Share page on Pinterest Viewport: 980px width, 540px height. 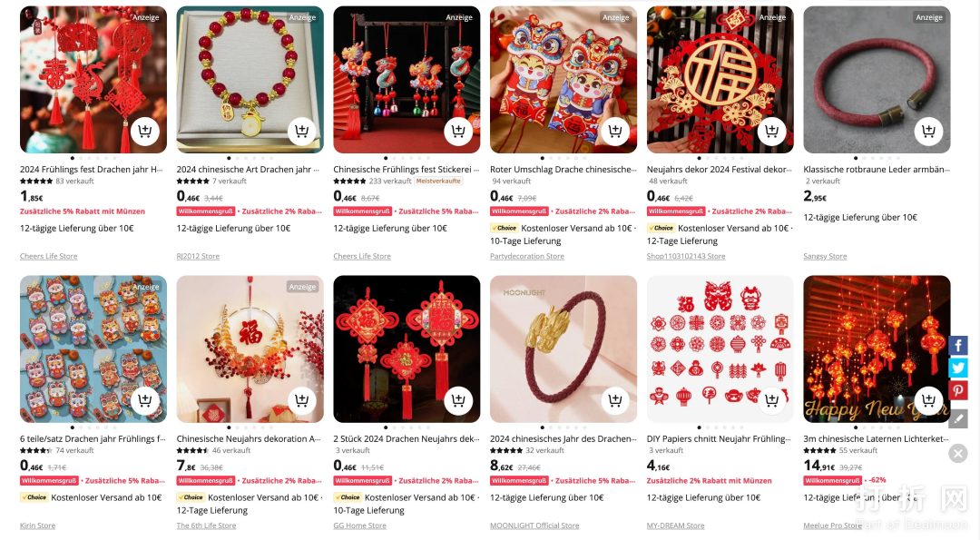pos(958,390)
